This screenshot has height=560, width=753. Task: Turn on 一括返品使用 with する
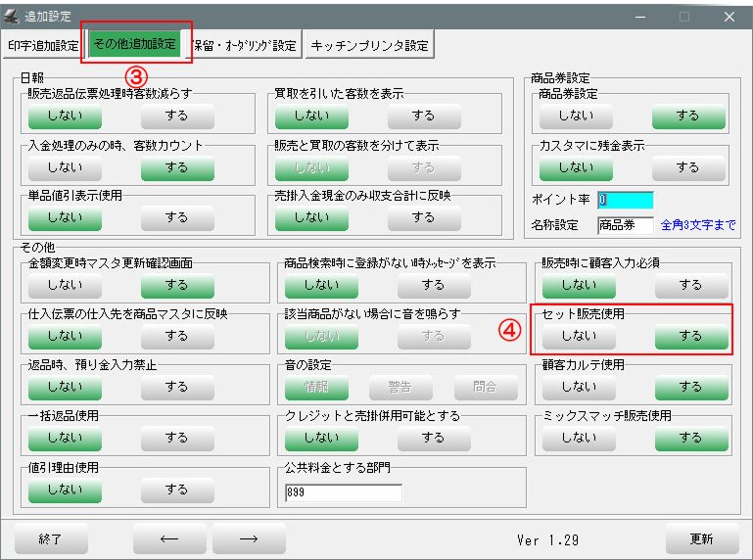(x=176, y=438)
